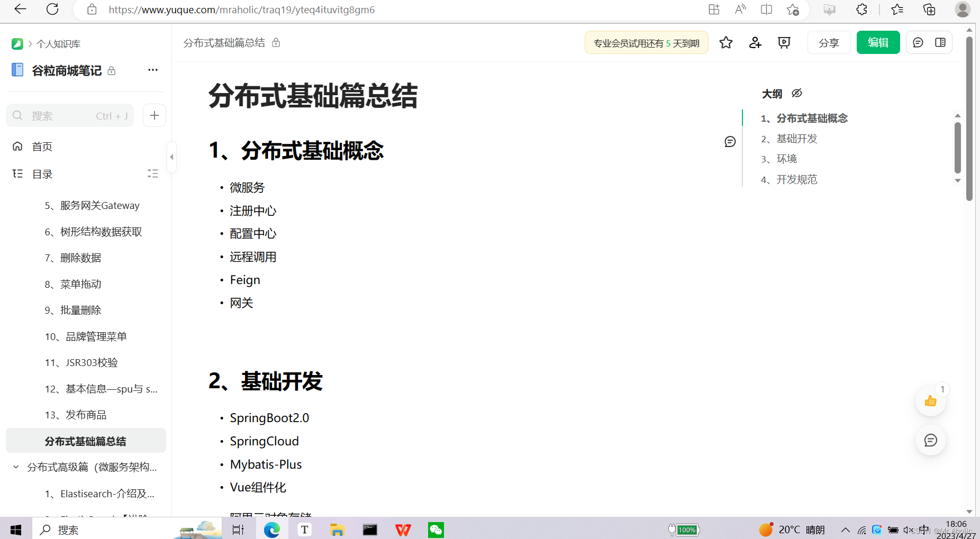Click the 分享 share button

tap(829, 42)
